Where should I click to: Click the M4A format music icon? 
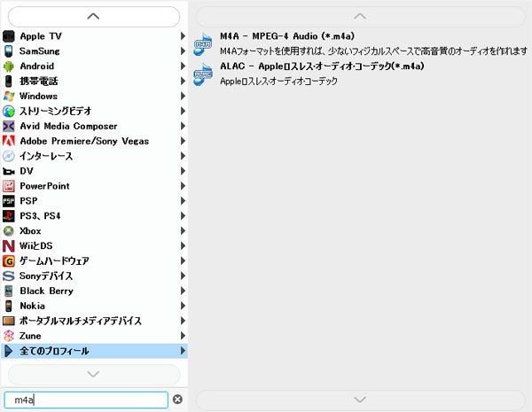[203, 44]
